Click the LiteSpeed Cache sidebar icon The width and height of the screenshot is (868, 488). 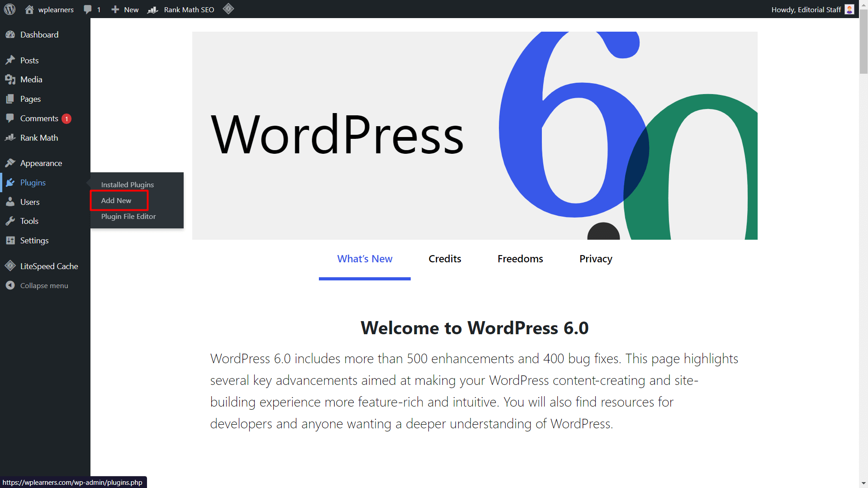click(x=10, y=266)
